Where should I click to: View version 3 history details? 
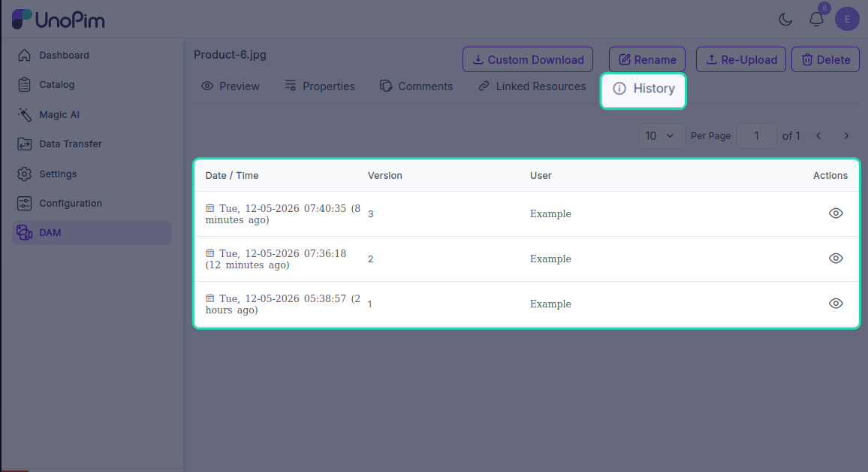tap(836, 213)
